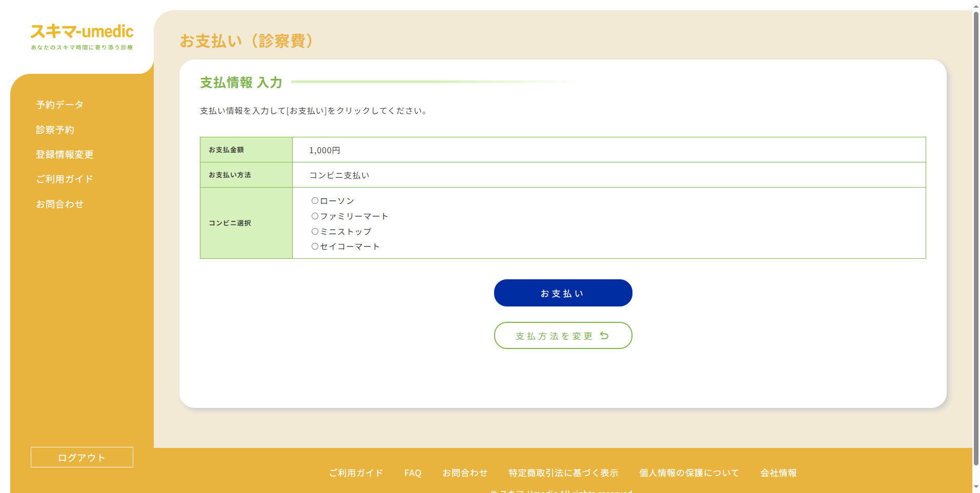The height and width of the screenshot is (493, 980).
Task: Open the FAQ footer link
Action: tap(413, 473)
